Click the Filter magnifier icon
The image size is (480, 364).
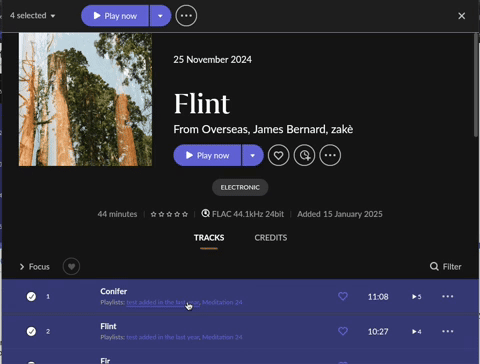(434, 266)
